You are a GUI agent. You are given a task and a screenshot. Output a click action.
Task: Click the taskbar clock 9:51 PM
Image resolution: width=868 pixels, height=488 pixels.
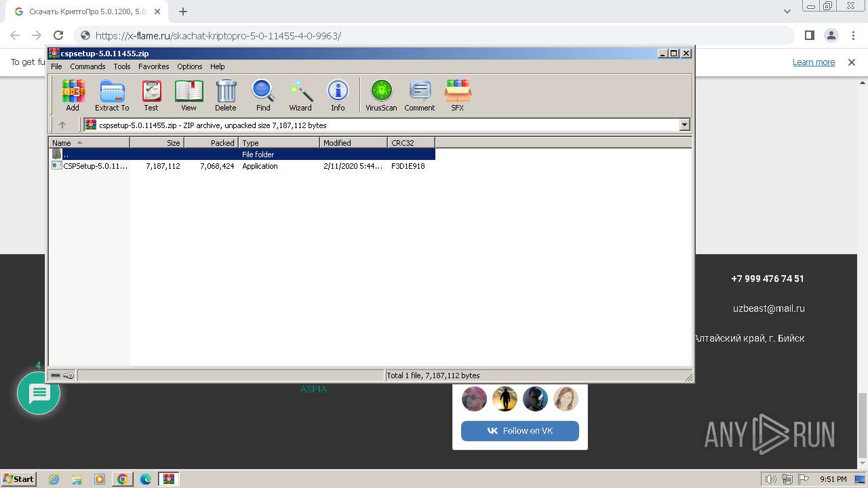point(833,479)
